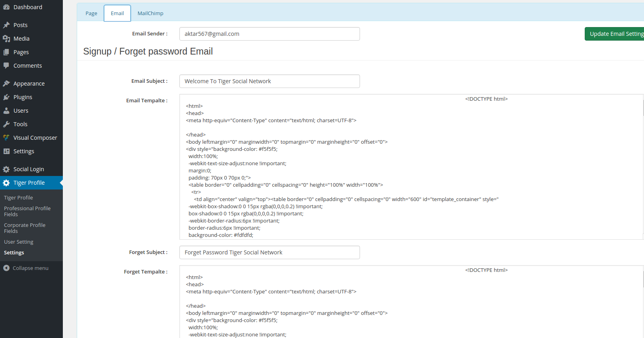This screenshot has height=338, width=644.
Task: Click the Visual Composer icon
Action: click(x=6, y=138)
